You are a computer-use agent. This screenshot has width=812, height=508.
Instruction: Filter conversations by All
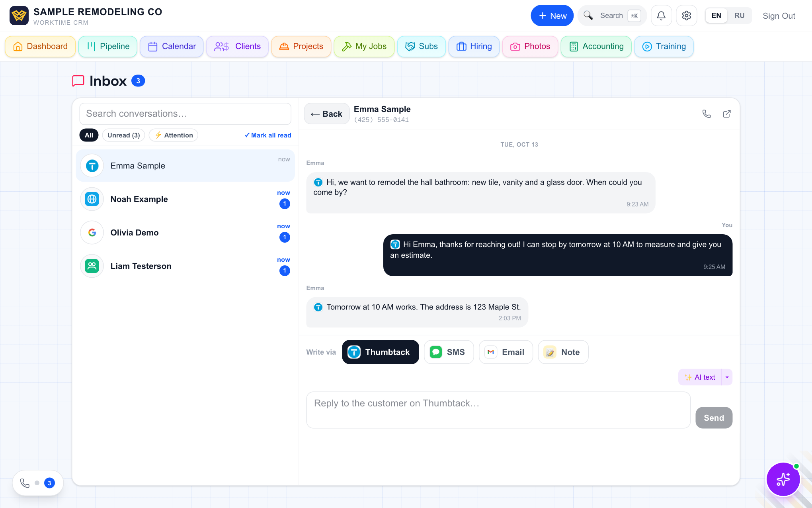tap(89, 135)
